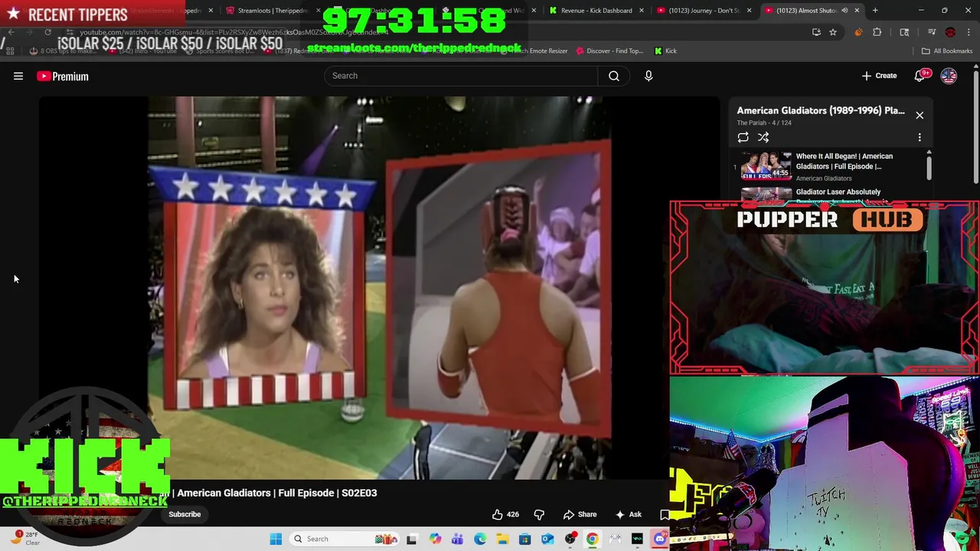Toggle shuffle playlist
Screen dimensions: 980x551
click(763, 138)
